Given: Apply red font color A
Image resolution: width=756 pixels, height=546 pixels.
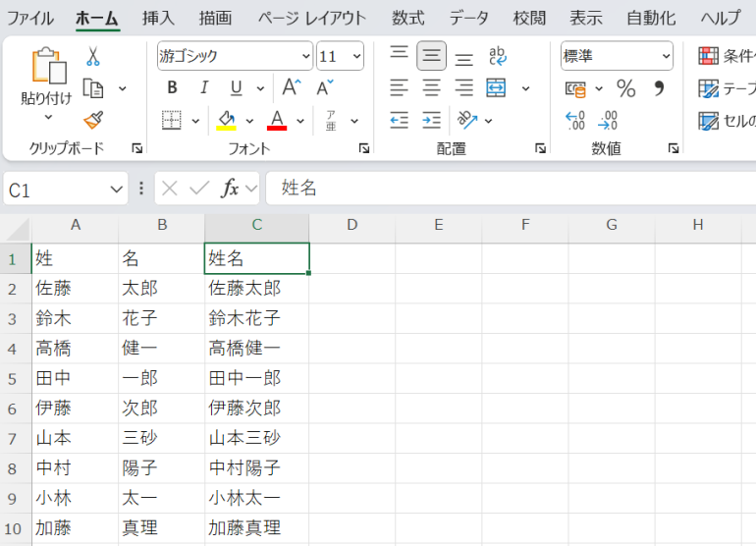Looking at the screenshot, I should pyautogui.click(x=277, y=121).
